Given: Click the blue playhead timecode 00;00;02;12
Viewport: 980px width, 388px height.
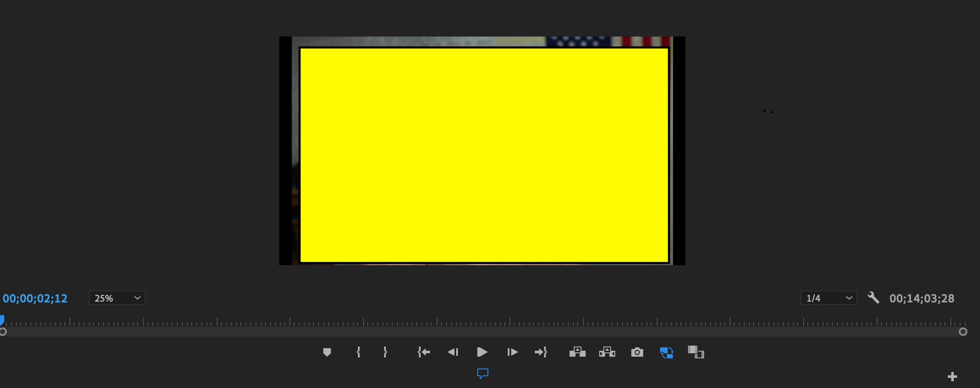Looking at the screenshot, I should 35,299.
